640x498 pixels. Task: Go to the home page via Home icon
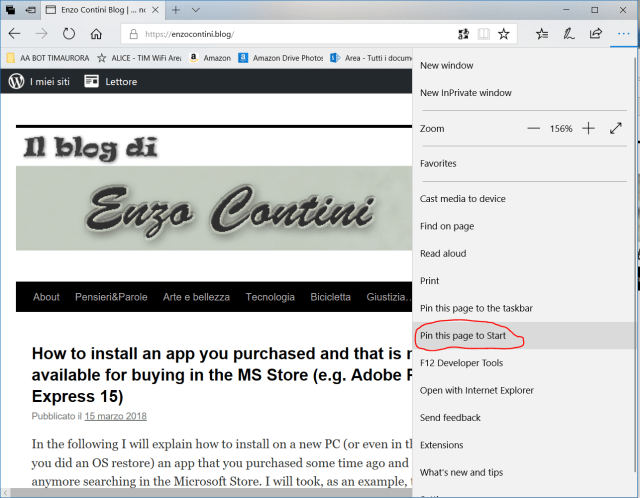click(95, 33)
